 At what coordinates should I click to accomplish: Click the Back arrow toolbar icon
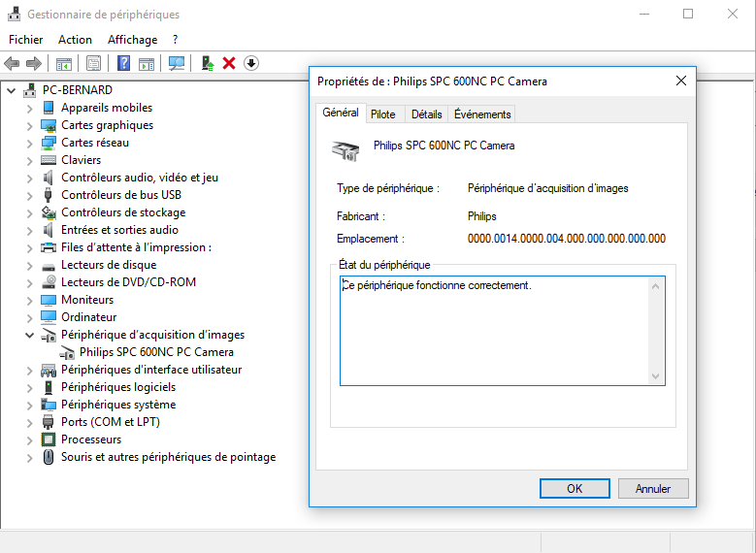[12, 63]
